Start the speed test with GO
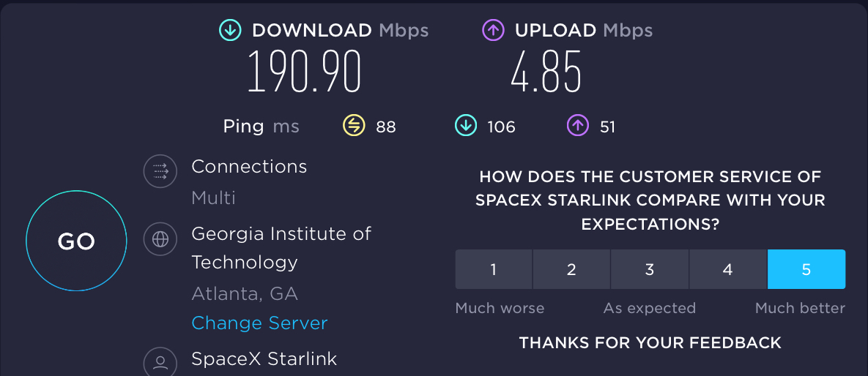 click(x=76, y=241)
